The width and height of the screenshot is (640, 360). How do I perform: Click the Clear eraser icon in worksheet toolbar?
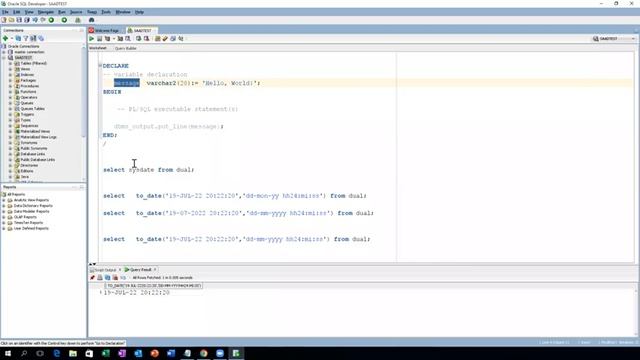point(165,39)
